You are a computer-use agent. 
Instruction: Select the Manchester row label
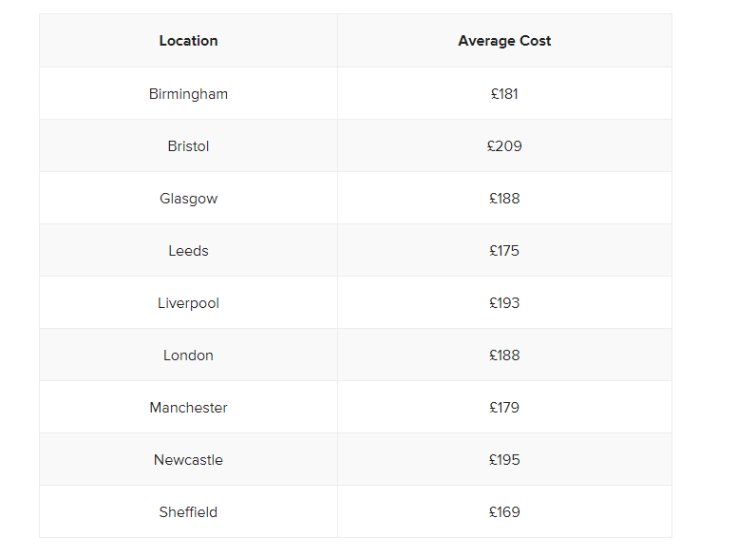(188, 408)
